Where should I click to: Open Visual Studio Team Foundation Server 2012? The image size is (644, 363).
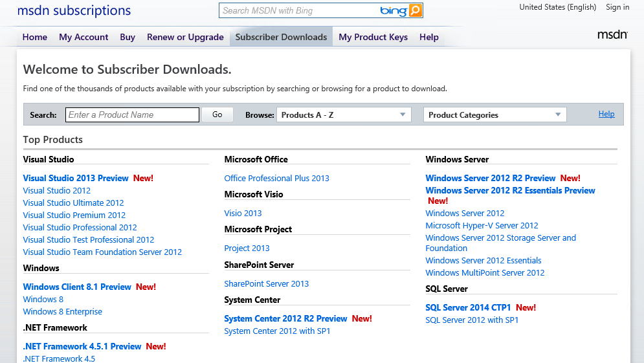coord(102,252)
